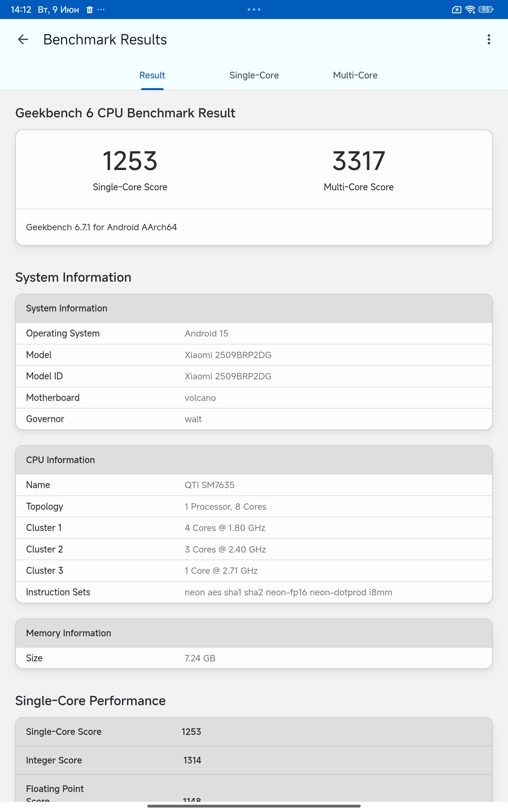The height and width of the screenshot is (812, 508).
Task: Switch to the Result tab
Action: (x=152, y=75)
